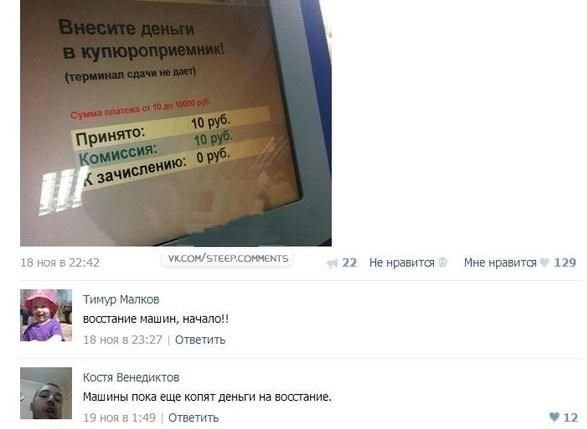Screen dimensions: 587x429
Task: Click the heart icon next to Мне нравится
Action: click(x=545, y=262)
